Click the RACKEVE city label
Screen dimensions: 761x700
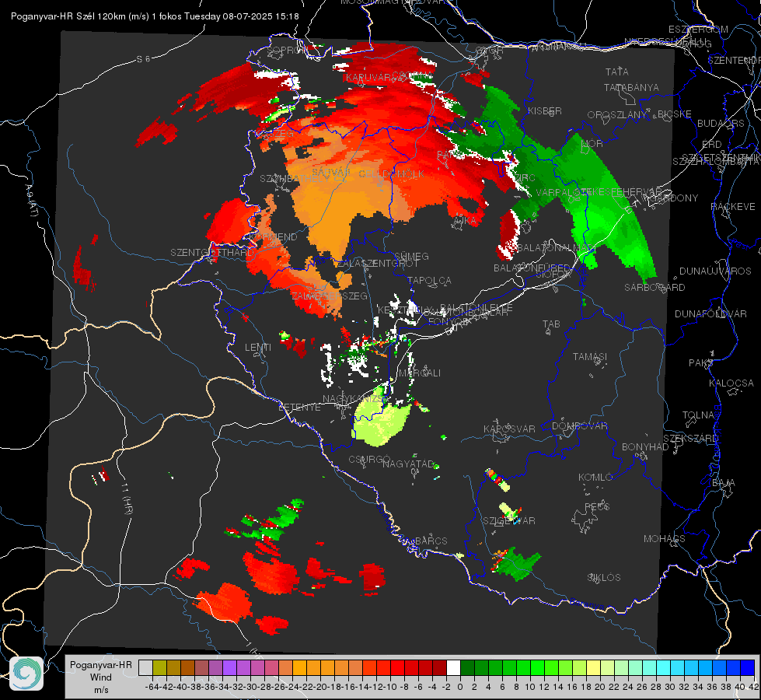click(733, 206)
